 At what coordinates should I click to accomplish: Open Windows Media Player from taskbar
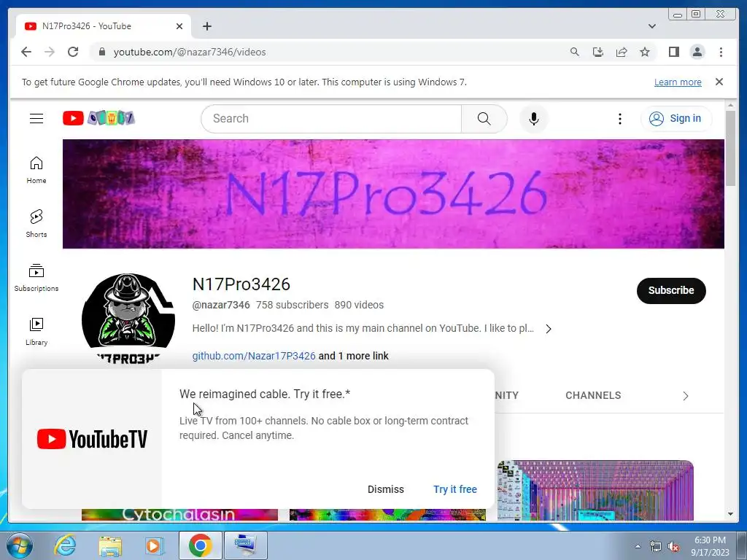pyautogui.click(x=155, y=545)
